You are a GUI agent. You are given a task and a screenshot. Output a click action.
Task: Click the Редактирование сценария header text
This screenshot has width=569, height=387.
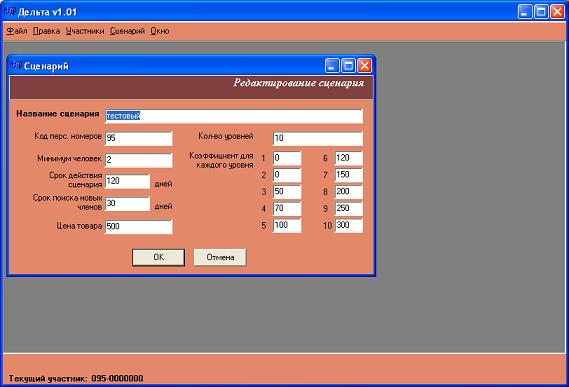coord(298,83)
